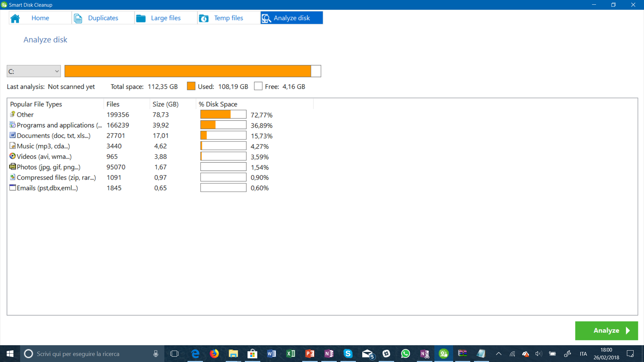Click the ITA language indicator

583,354
